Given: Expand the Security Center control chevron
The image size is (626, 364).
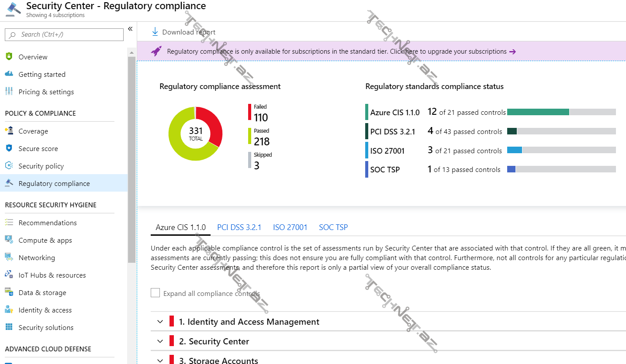Looking at the screenshot, I should coord(160,341).
